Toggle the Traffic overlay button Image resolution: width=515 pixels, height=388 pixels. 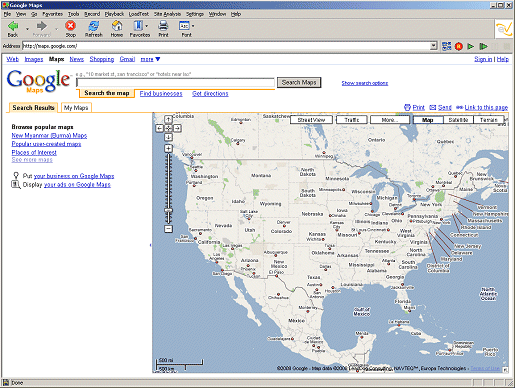[x=352, y=120]
